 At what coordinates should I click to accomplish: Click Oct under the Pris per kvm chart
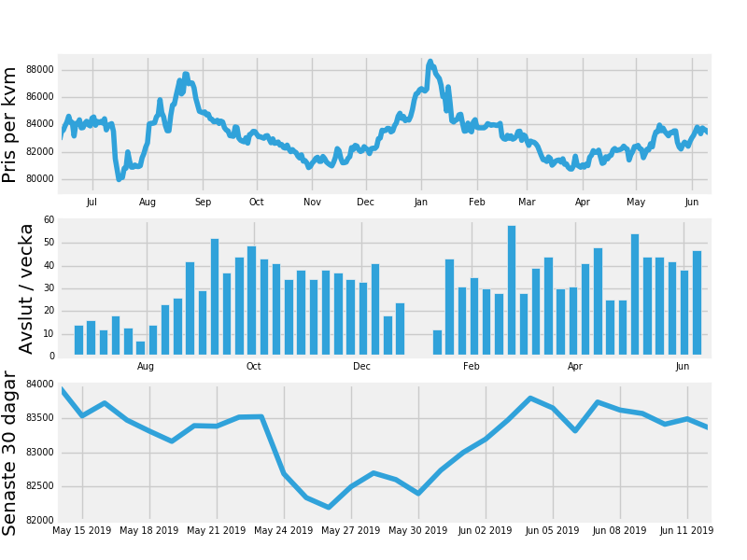(256, 202)
